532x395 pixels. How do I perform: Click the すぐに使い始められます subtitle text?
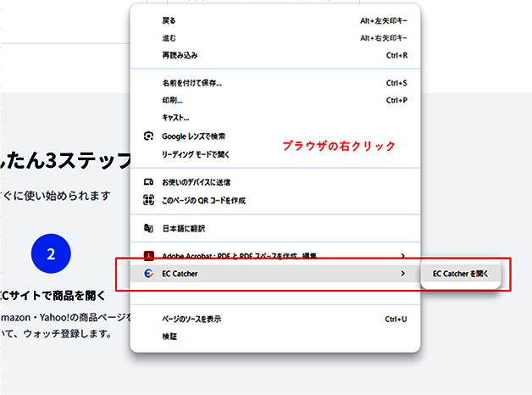tap(55, 196)
